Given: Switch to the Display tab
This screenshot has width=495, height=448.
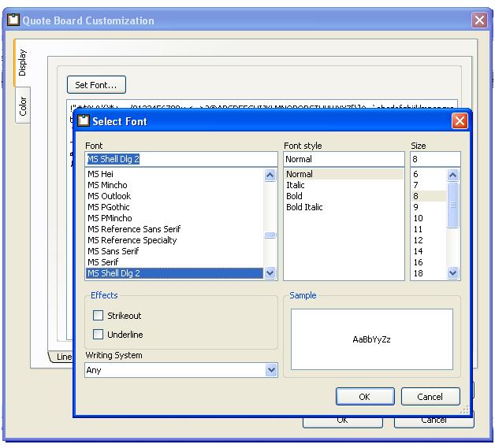Looking at the screenshot, I should point(23,63).
